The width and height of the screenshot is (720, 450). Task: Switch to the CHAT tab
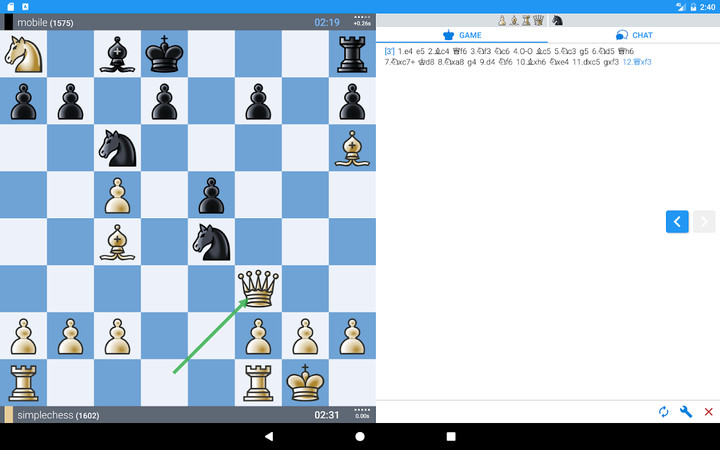(634, 35)
